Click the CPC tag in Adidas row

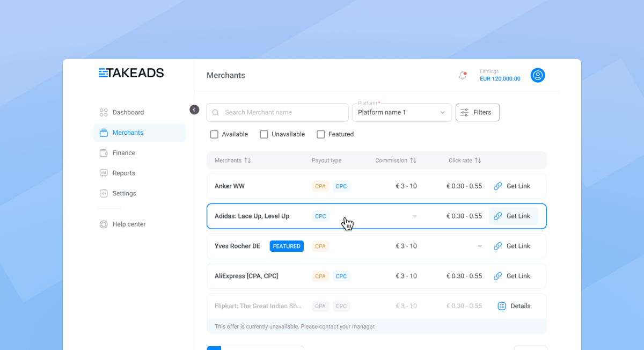click(320, 216)
